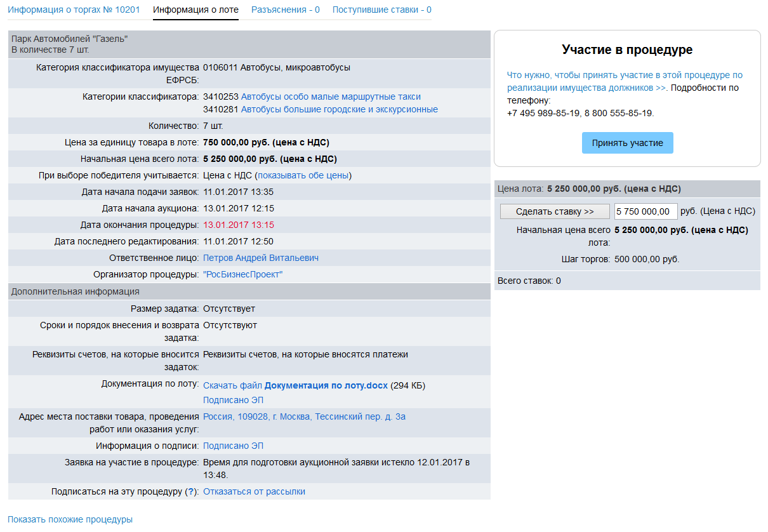Click 'Отказаться от рассылки' link
The image size is (768, 532).
[254, 491]
